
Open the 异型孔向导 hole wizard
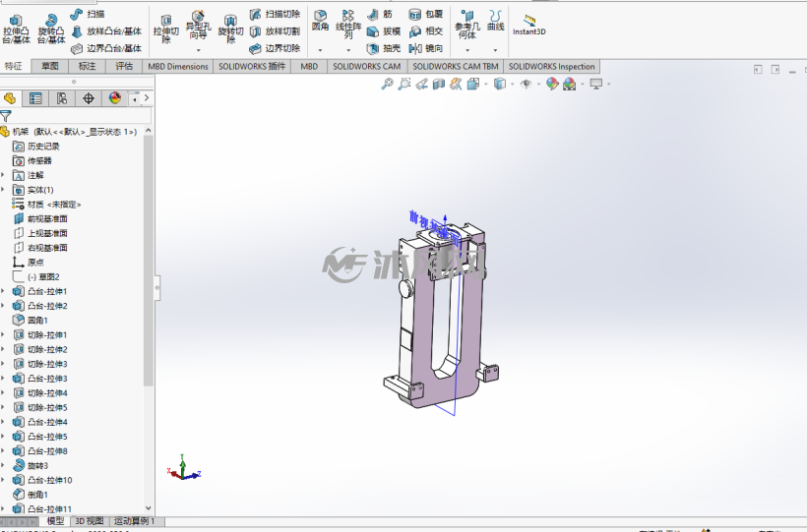click(x=198, y=26)
